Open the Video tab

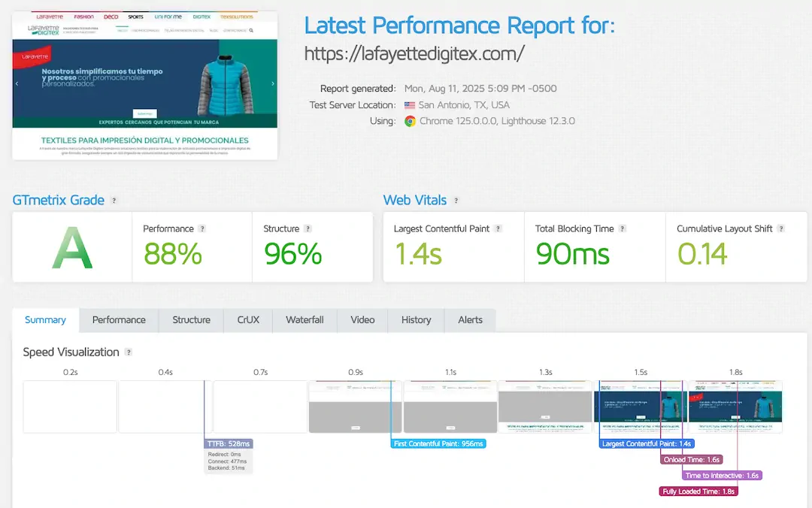pyautogui.click(x=362, y=320)
